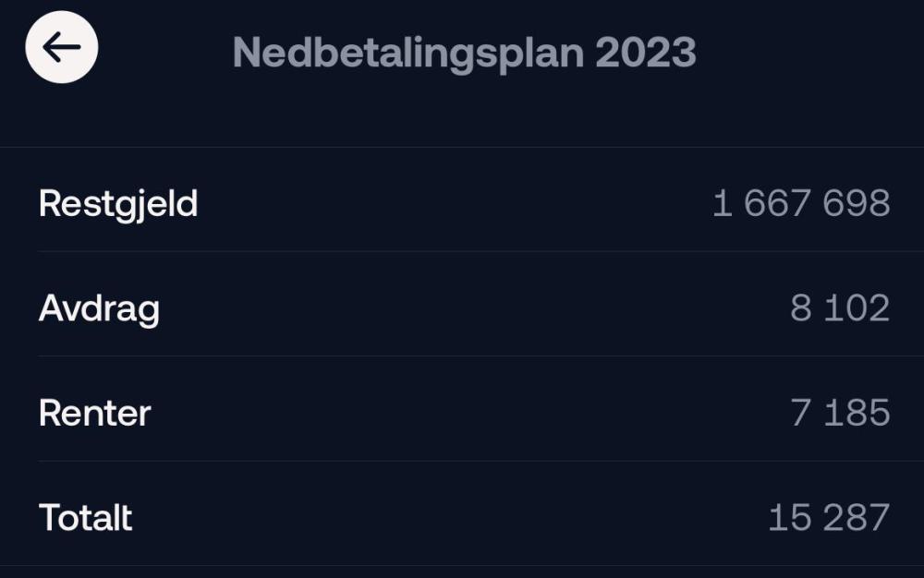
Task: Click the word "Nedbetalingsplan" in the header
Action: pos(407,53)
